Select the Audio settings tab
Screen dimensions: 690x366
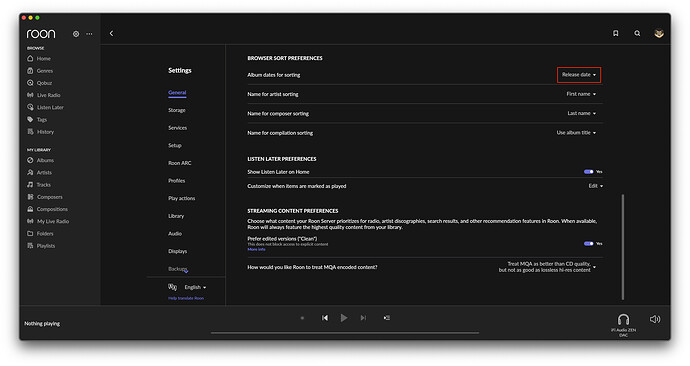click(x=175, y=234)
